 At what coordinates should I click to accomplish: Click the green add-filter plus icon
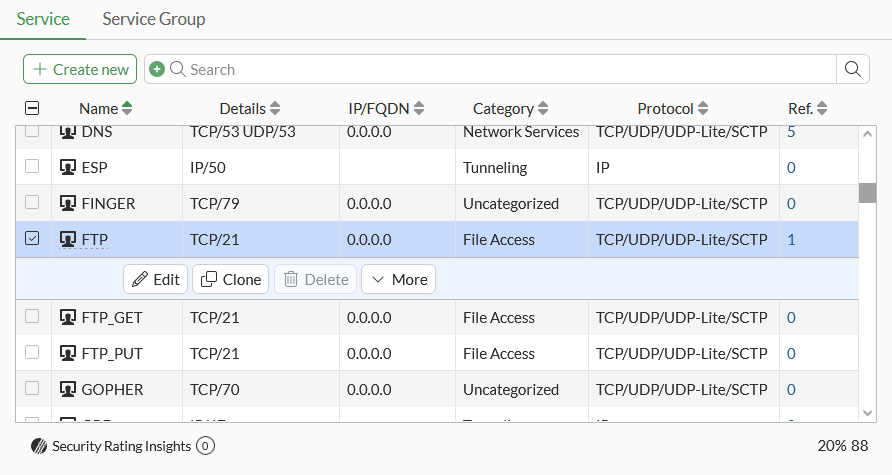(x=156, y=69)
